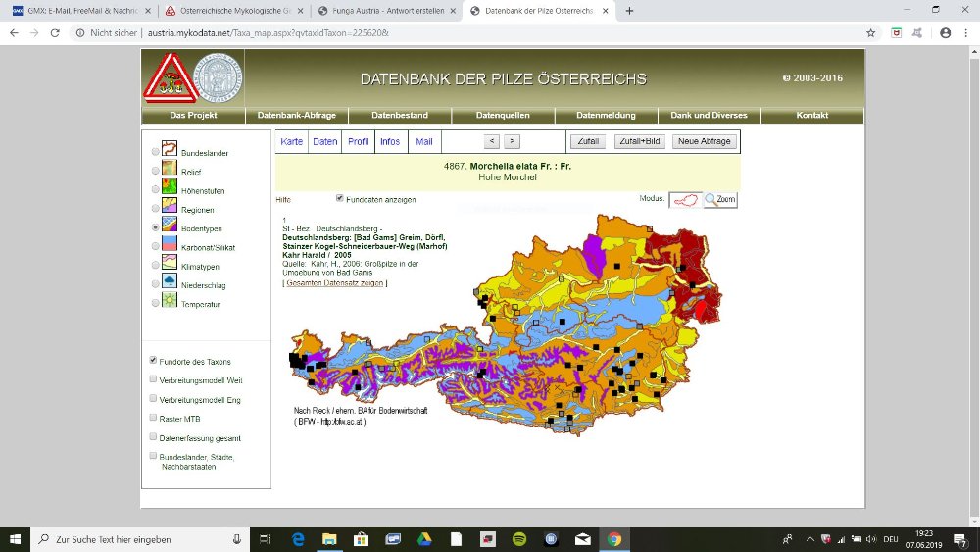Switch to the Profil tab
This screenshot has height=552, width=980.
pyautogui.click(x=359, y=141)
